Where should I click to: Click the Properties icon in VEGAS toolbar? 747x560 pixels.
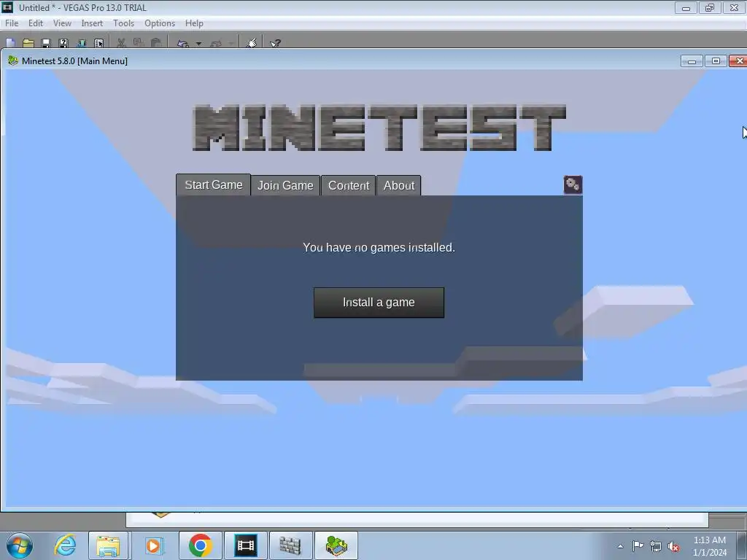(x=99, y=43)
